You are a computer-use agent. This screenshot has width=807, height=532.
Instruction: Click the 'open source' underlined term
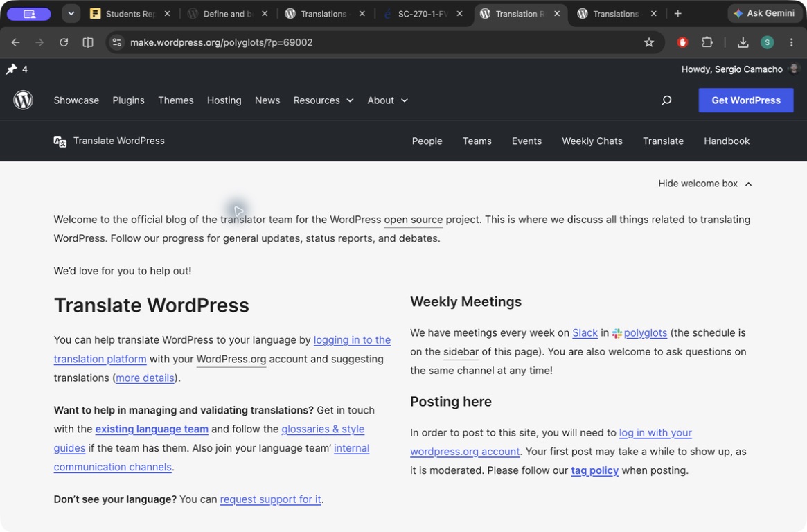click(414, 220)
